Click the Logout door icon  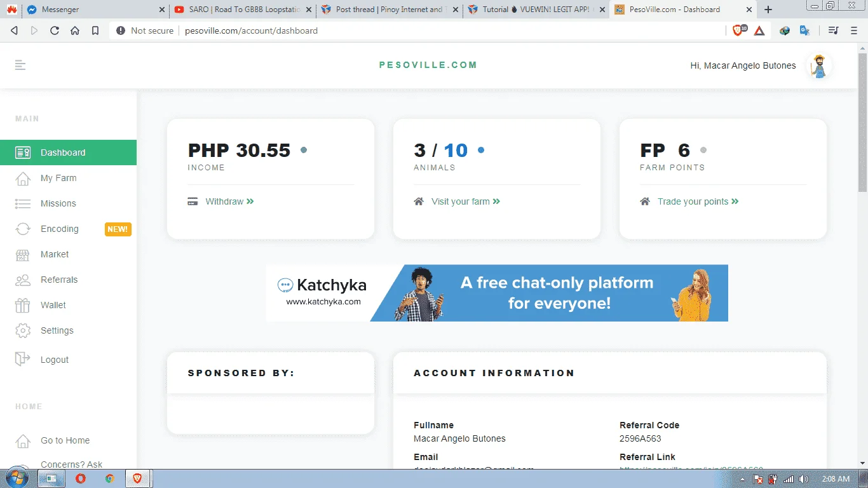[23, 360]
